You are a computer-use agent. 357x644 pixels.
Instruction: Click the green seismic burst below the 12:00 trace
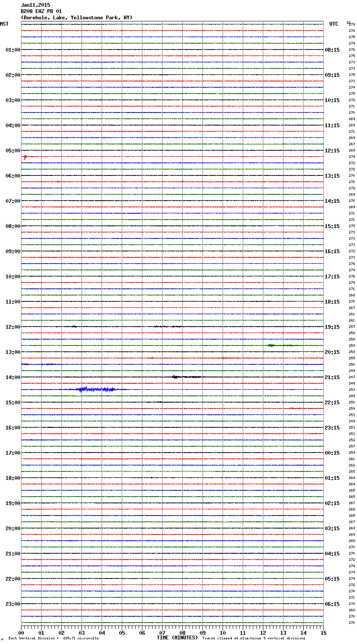(x=282, y=346)
